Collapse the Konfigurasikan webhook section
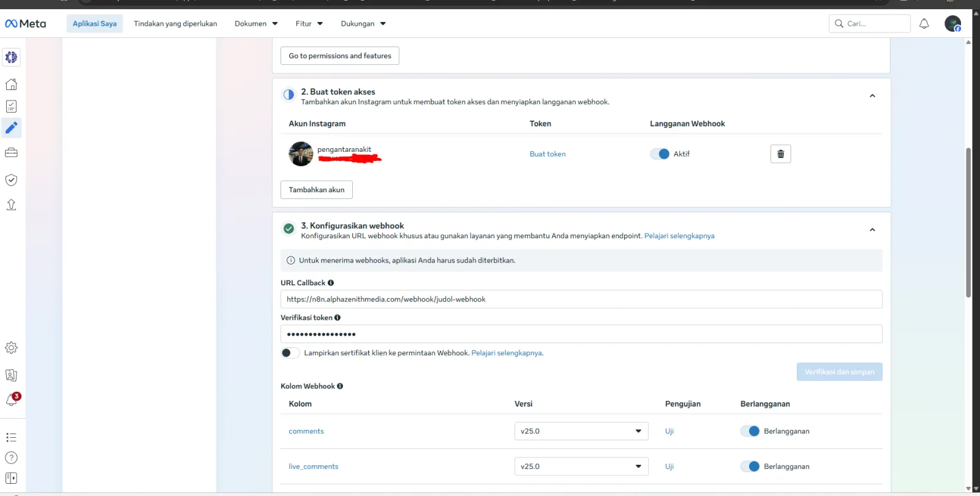Screen dimensions: 980x496 (x=872, y=230)
